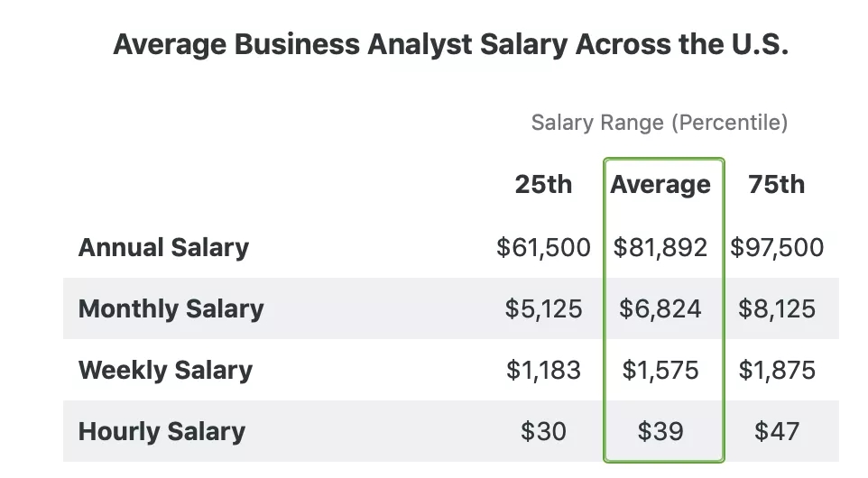868x478 pixels.
Task: Click the $5,125 monthly salary cell
Action: (x=543, y=309)
